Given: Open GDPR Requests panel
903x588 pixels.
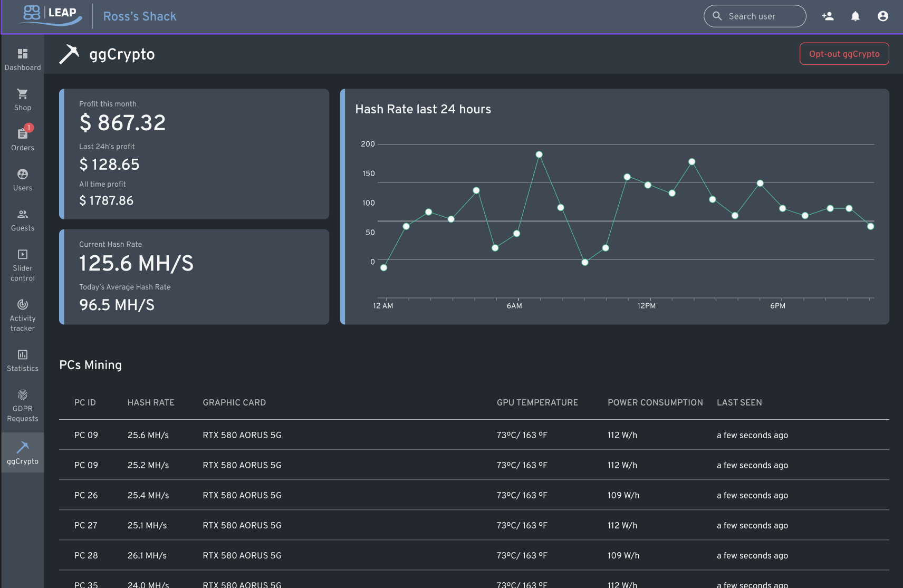Looking at the screenshot, I should tap(22, 401).
